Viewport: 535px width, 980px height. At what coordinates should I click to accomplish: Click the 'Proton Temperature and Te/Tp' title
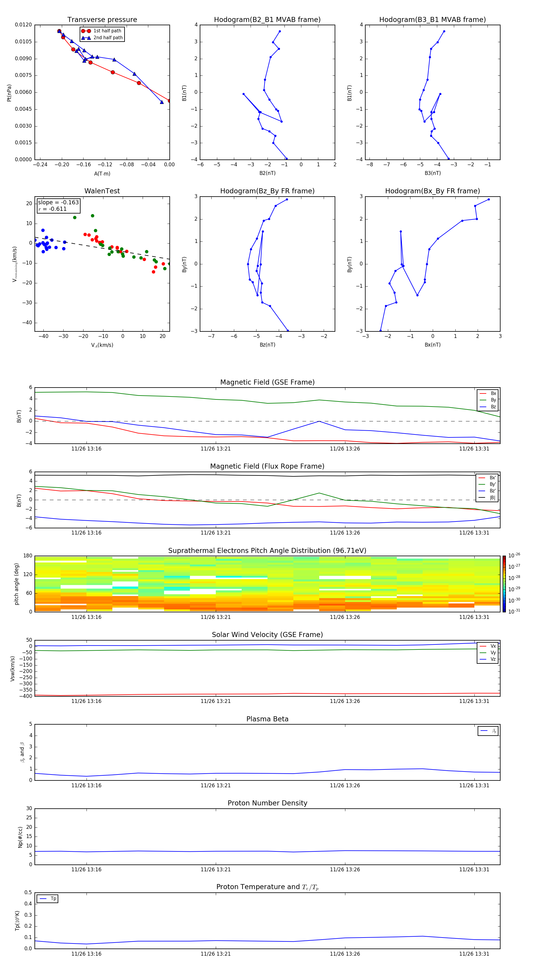pyautogui.click(x=267, y=887)
